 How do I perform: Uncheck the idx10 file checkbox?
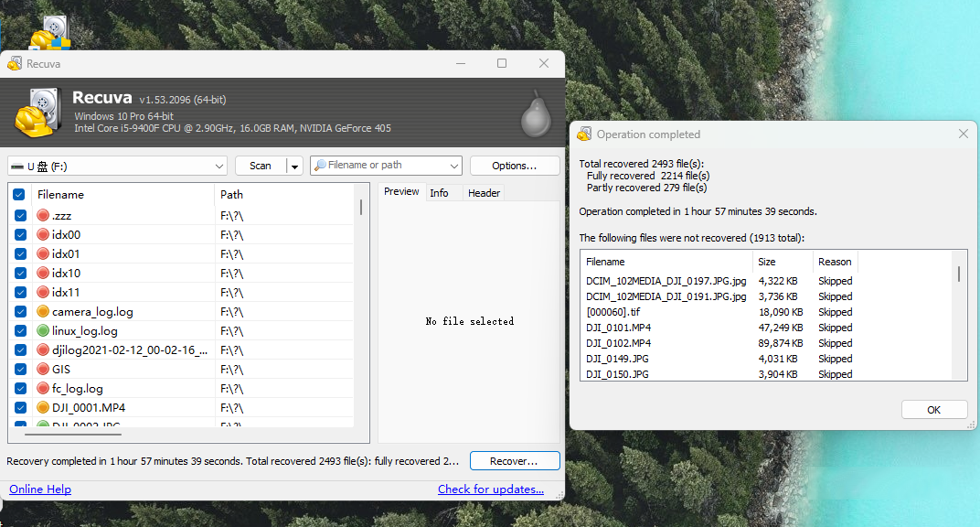pos(21,274)
